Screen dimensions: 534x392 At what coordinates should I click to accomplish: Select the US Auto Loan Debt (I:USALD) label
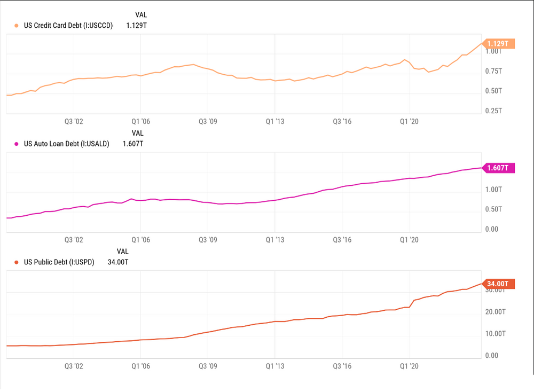[x=67, y=144]
